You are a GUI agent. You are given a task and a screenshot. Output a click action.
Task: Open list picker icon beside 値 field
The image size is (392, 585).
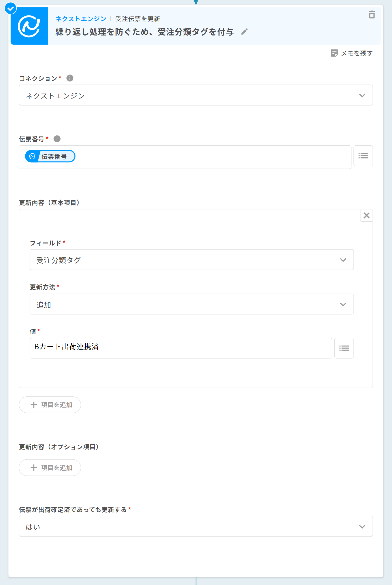pyautogui.click(x=344, y=348)
